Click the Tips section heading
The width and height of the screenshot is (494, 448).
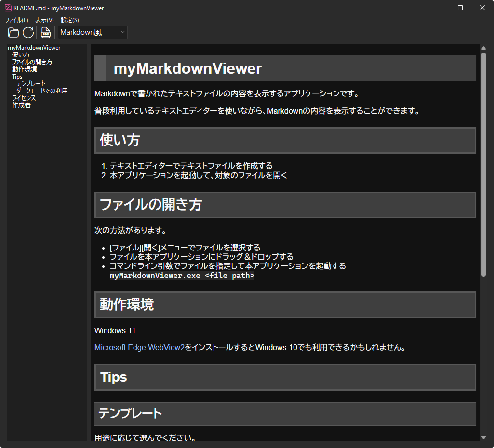(x=285, y=377)
